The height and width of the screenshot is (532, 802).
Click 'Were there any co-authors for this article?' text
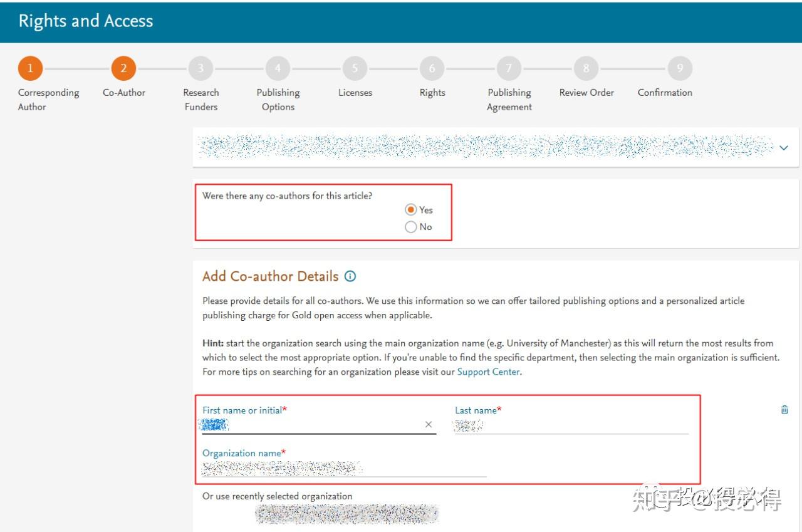[x=287, y=196]
